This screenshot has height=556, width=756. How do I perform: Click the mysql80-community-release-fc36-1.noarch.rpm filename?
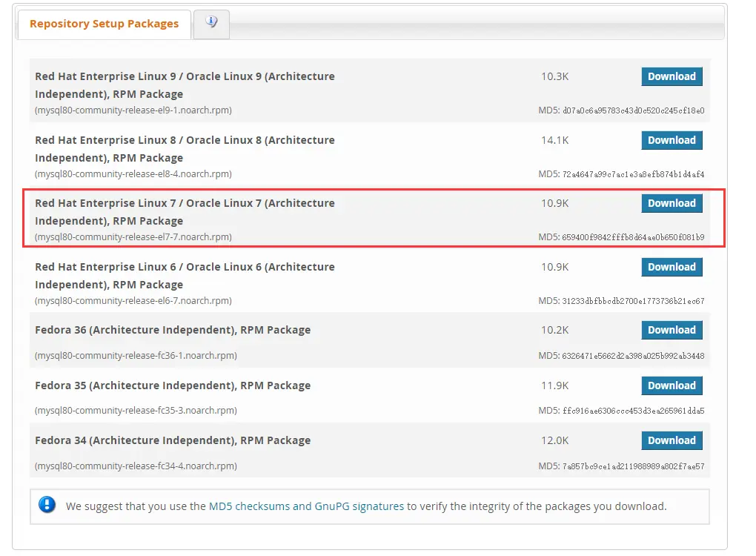[x=136, y=355]
